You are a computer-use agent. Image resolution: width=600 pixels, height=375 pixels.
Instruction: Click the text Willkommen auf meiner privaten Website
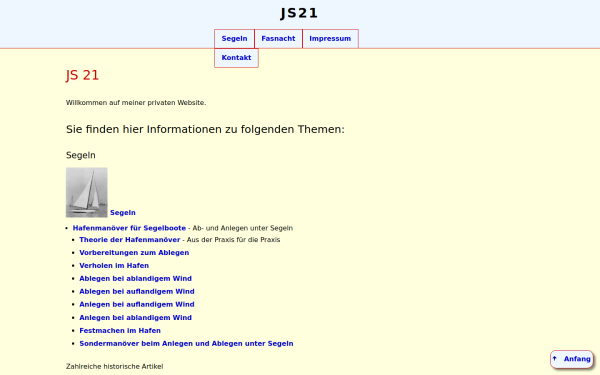(136, 103)
